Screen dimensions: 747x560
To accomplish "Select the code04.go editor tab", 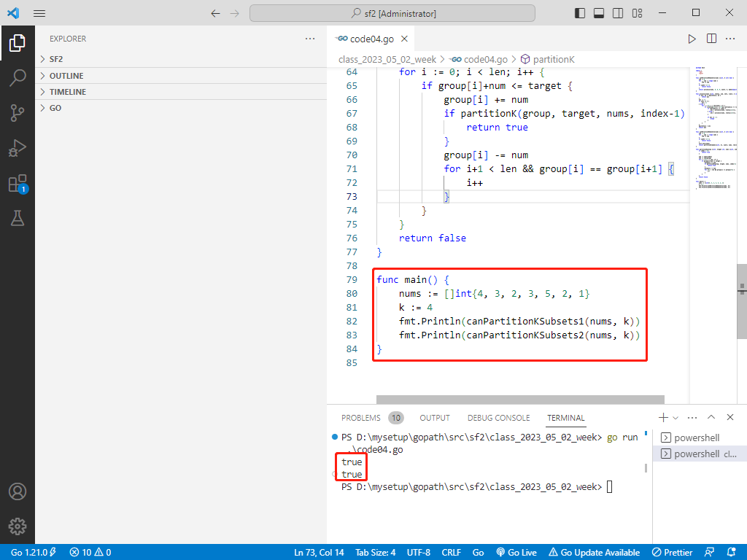I will (371, 39).
